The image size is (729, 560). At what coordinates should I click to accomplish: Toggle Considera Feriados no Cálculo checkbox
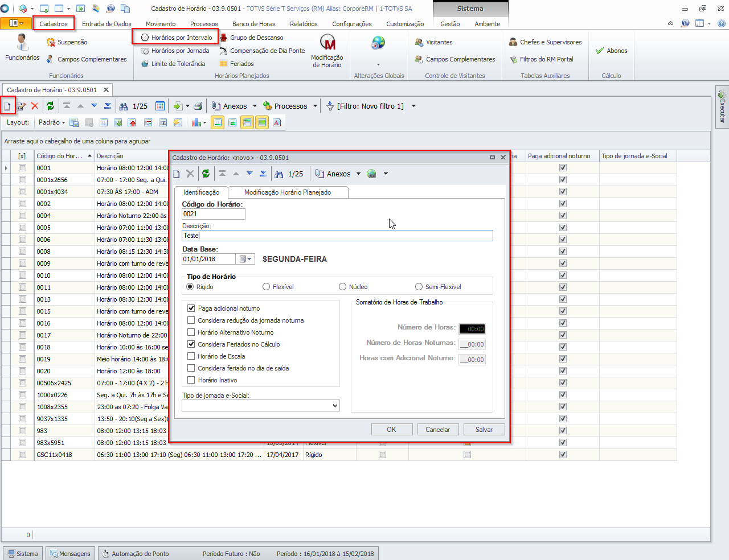tap(191, 344)
